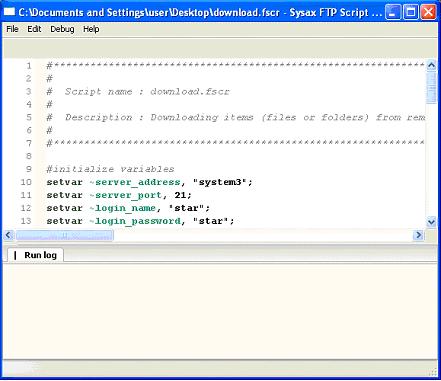Minimize the Sysax FTP Script window
This screenshot has width=441, height=381.
pos(393,12)
